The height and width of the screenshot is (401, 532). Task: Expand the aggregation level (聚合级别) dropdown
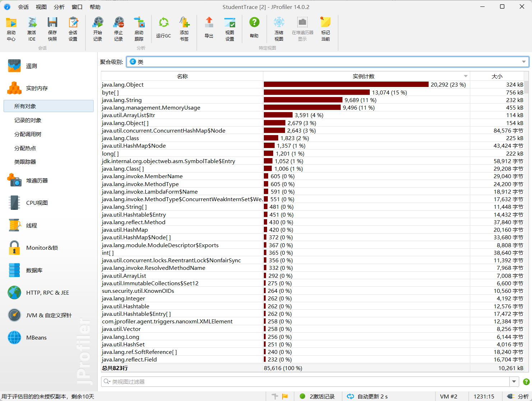(x=524, y=62)
